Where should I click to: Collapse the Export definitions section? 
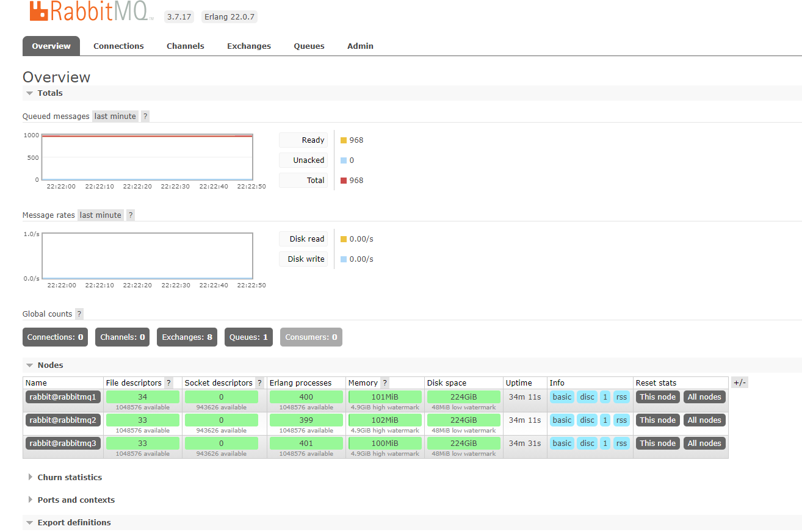tap(74, 522)
